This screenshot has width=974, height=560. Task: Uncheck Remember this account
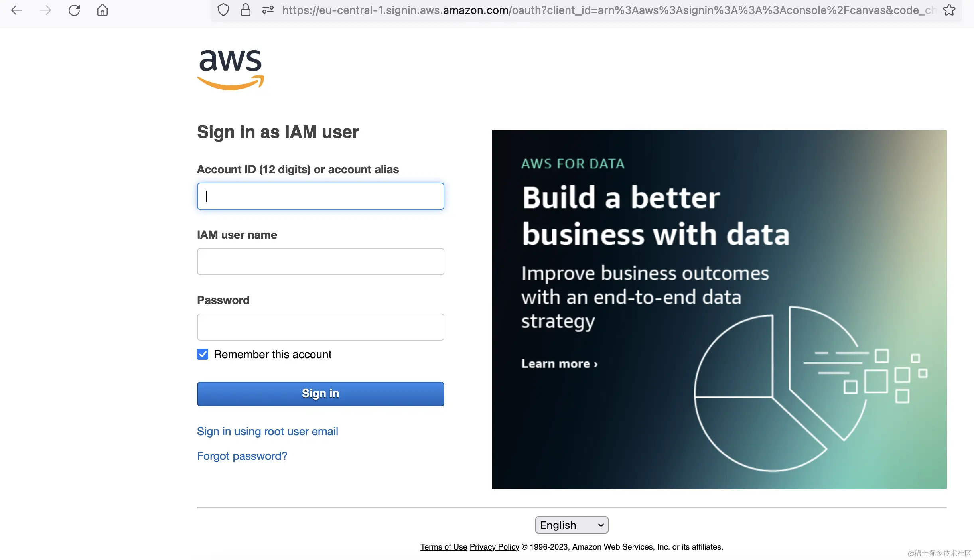coord(203,354)
